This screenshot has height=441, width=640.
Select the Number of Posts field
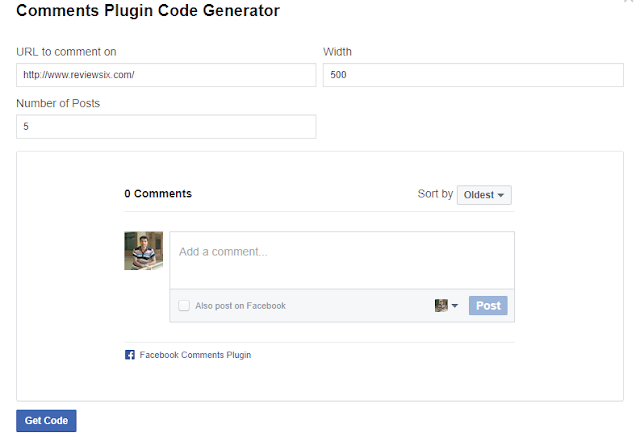point(166,127)
